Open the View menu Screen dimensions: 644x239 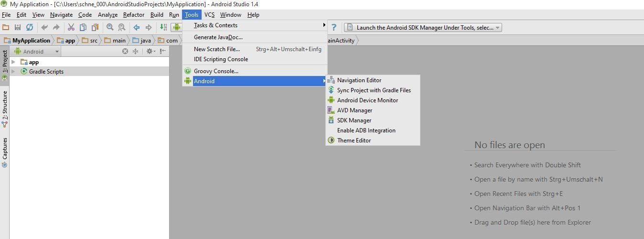tap(39, 15)
